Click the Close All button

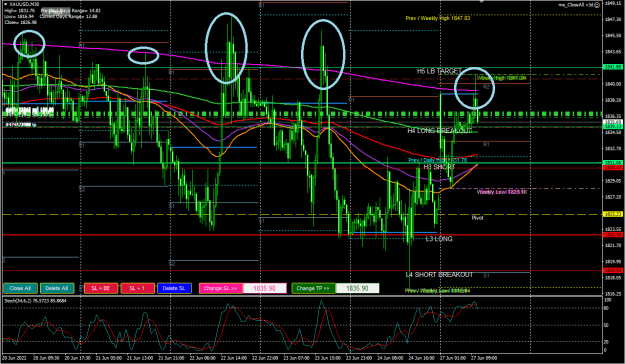(20, 288)
